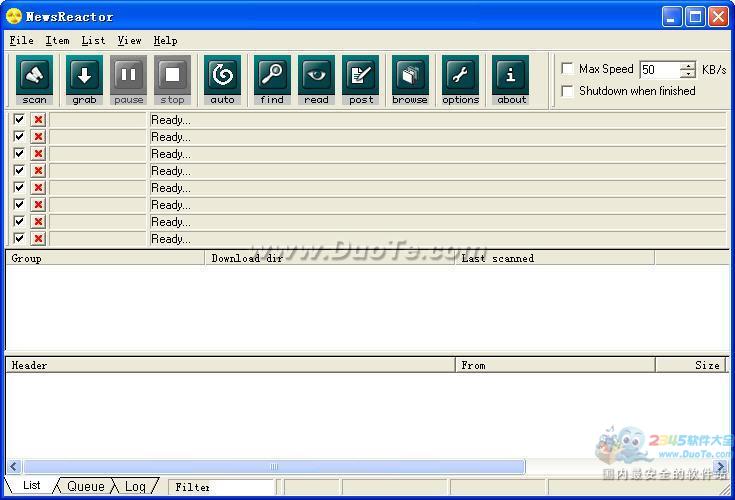Open the List menu
Image resolution: width=735 pixels, height=500 pixels.
(x=93, y=41)
